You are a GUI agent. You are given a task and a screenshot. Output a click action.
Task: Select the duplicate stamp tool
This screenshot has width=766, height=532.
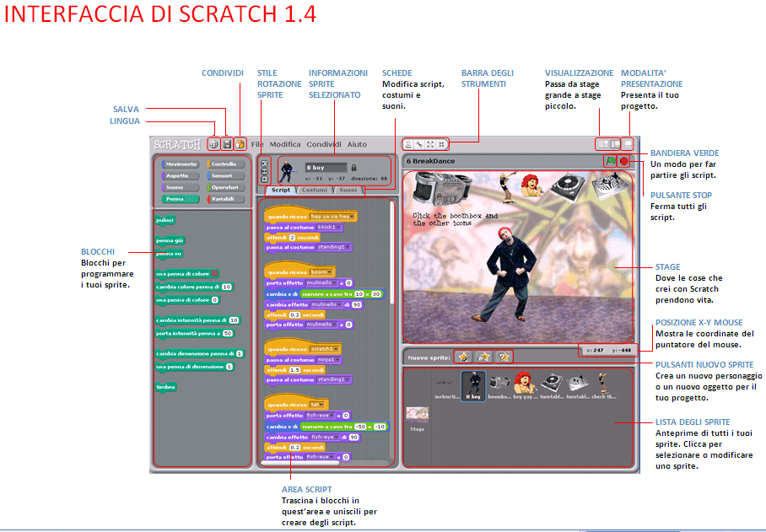click(408, 144)
